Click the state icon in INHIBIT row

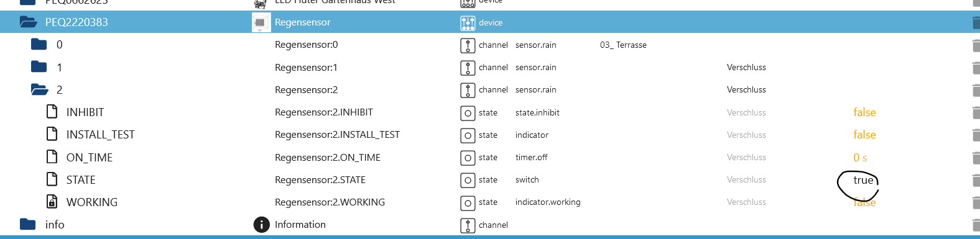468,113
